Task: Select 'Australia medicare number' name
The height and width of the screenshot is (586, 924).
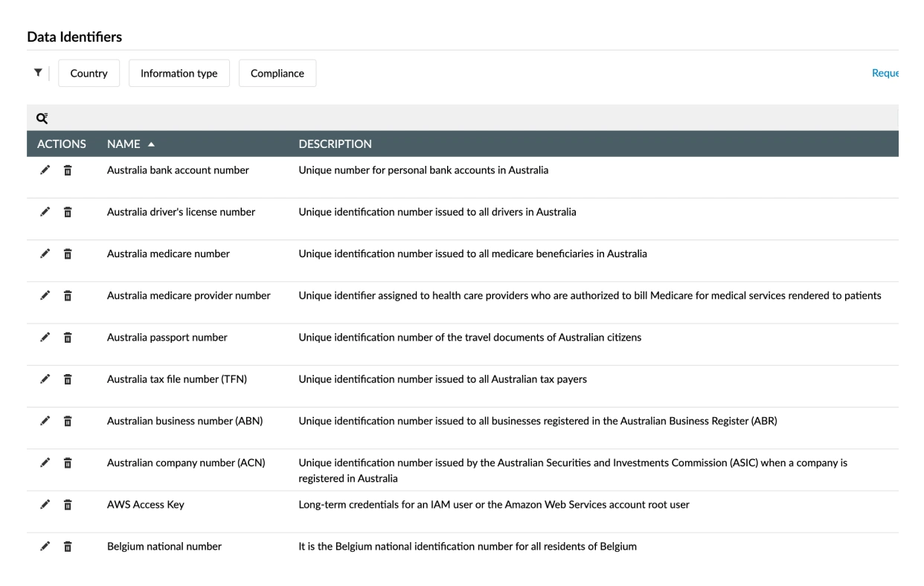Action: pyautogui.click(x=168, y=254)
